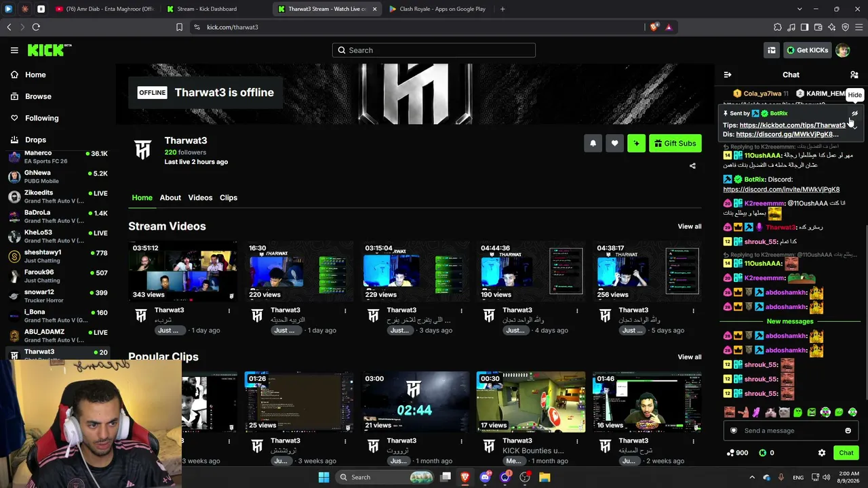
Task: Open the kickbot.com tips link in pinned message
Action: 793,125
